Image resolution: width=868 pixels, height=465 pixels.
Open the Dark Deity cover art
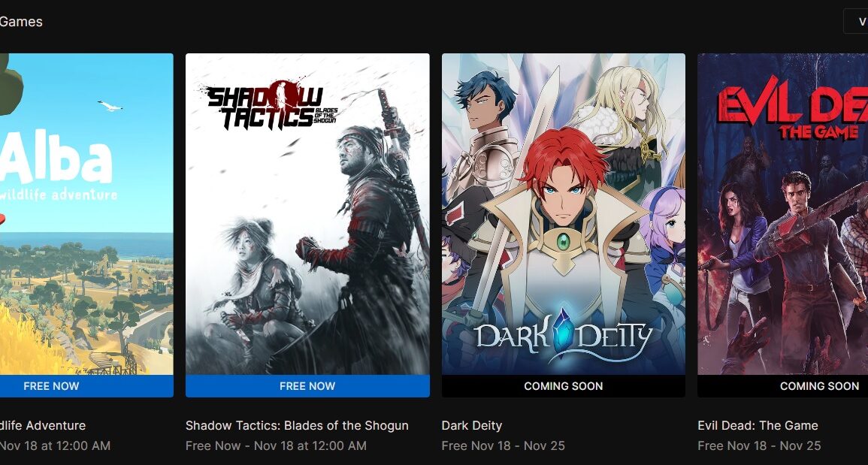[563, 213]
